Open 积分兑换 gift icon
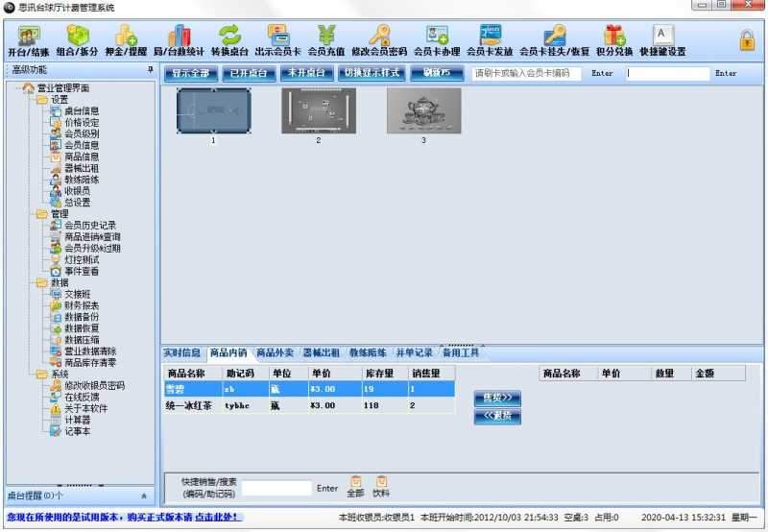Image resolution: width=768 pixels, height=532 pixels. coord(613,40)
